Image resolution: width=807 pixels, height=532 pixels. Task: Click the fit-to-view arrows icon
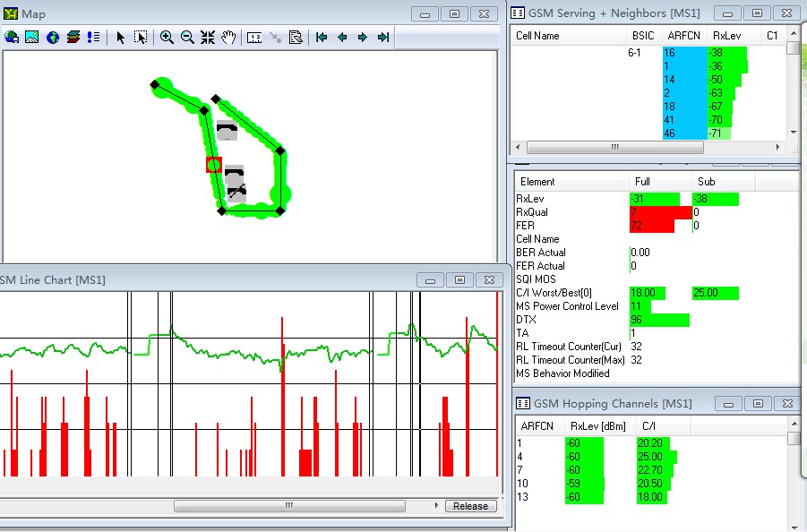[208, 38]
